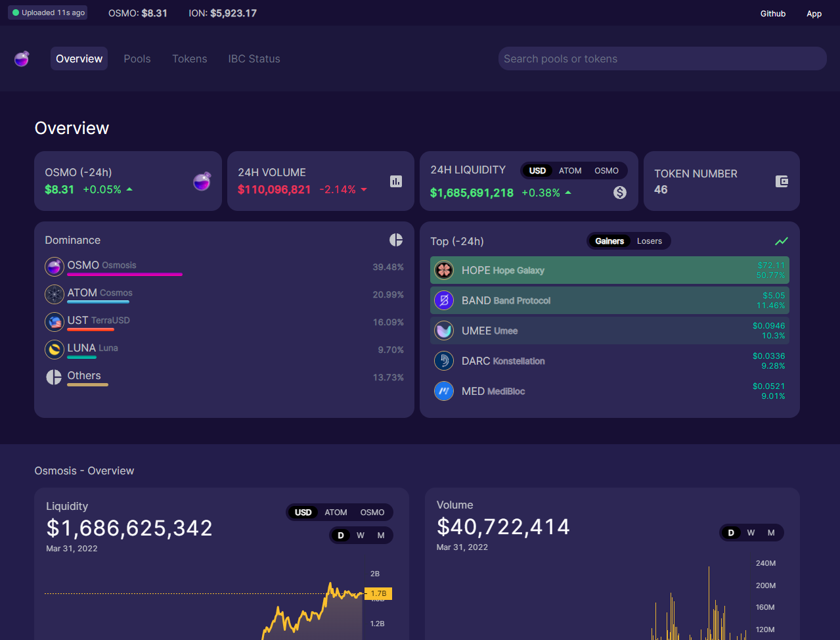Click the blue ATOM dominance bar

pos(98,302)
